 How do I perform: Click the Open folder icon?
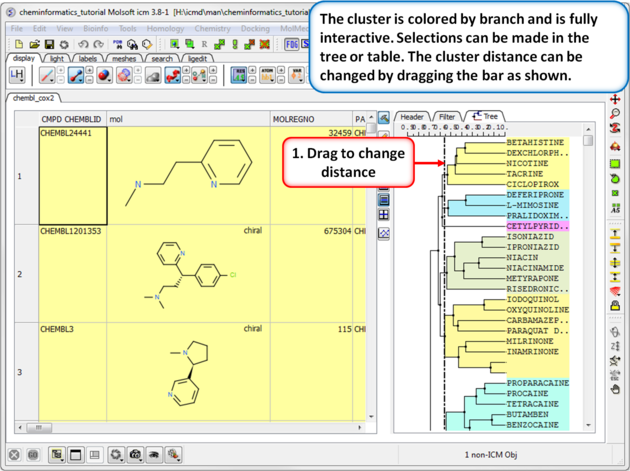(34, 44)
